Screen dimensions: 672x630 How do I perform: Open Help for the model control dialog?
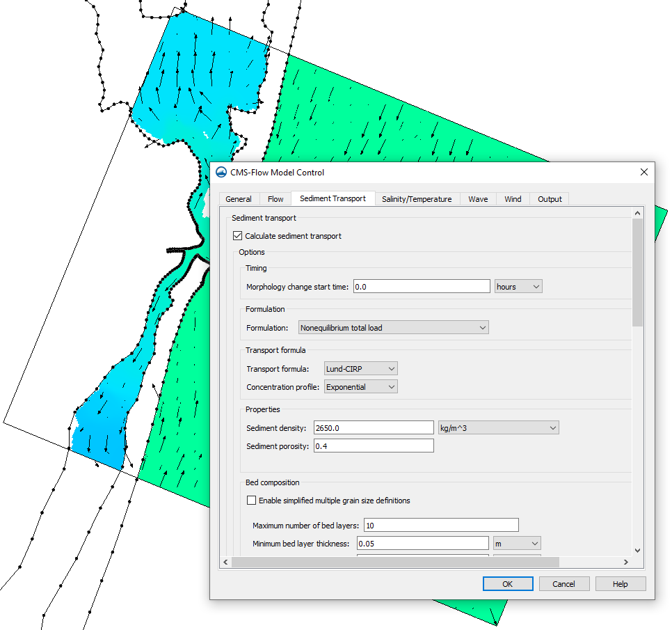pos(620,583)
